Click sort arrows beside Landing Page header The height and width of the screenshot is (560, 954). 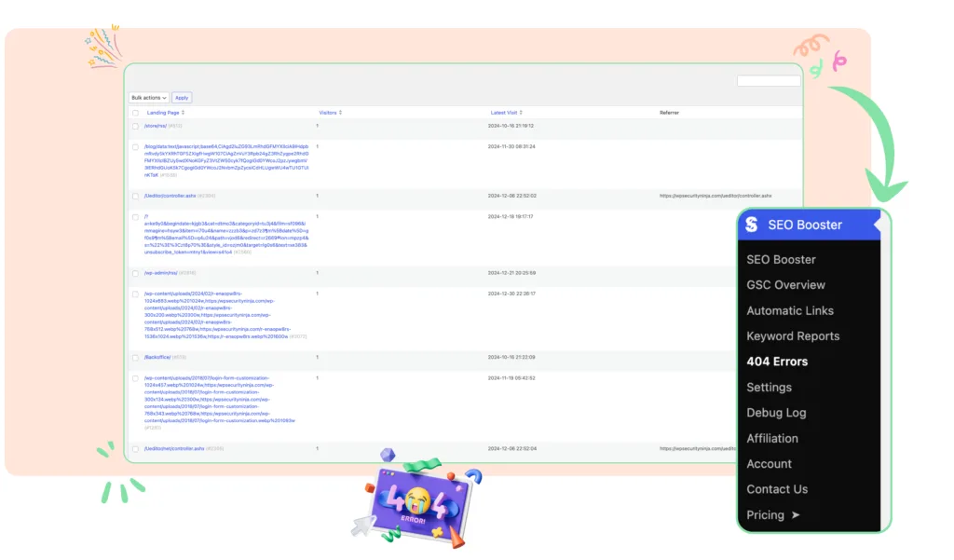pos(183,113)
